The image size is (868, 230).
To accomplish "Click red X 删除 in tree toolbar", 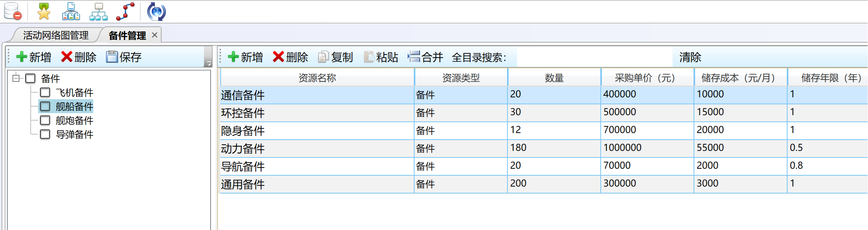I will 79,57.
